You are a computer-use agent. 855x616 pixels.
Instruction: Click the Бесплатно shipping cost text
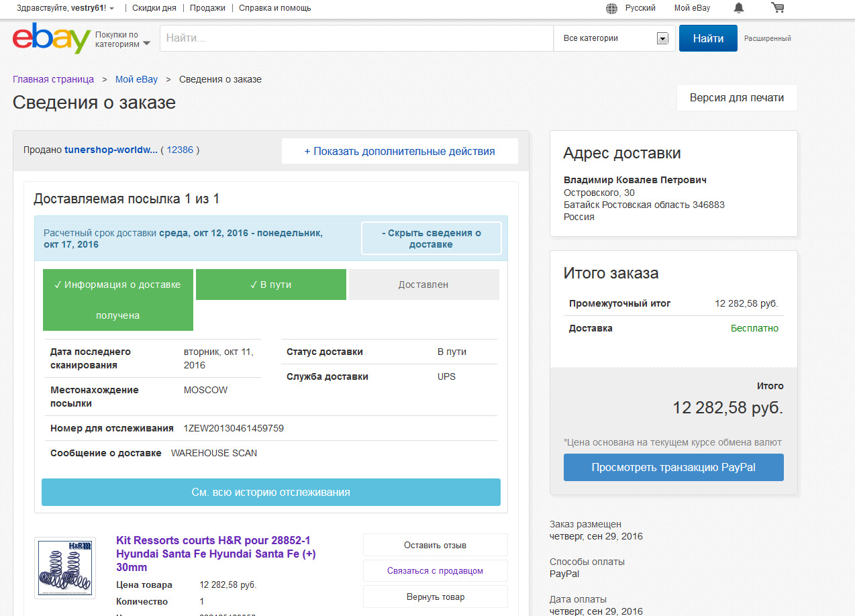pos(754,328)
